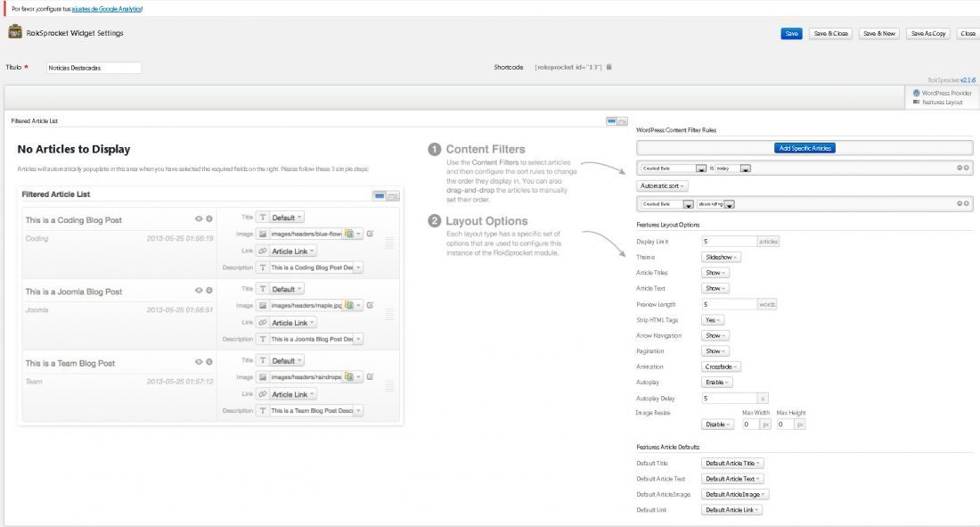Click left circle icon in 'is today' filter row
The width and height of the screenshot is (980, 527).
[960, 168]
